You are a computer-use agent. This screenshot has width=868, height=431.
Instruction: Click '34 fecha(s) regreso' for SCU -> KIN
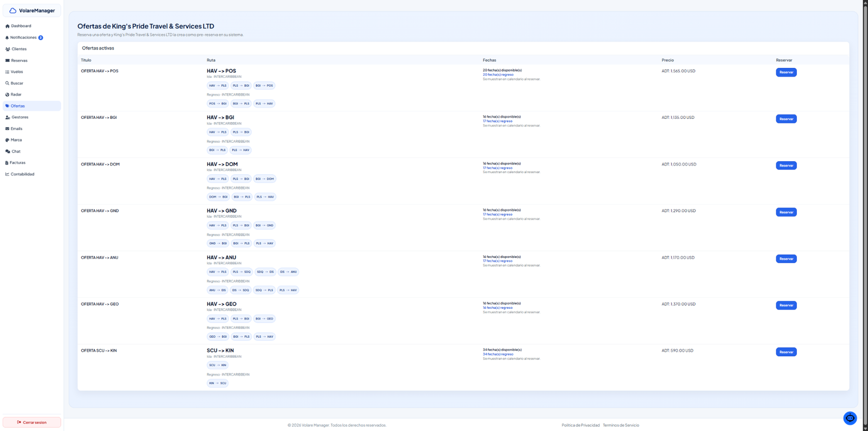click(x=498, y=354)
